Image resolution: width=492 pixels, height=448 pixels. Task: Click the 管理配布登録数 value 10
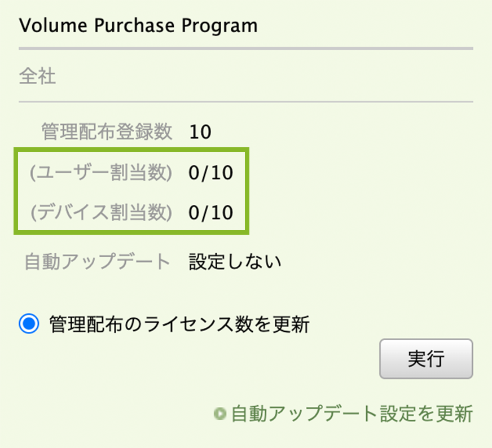click(200, 132)
